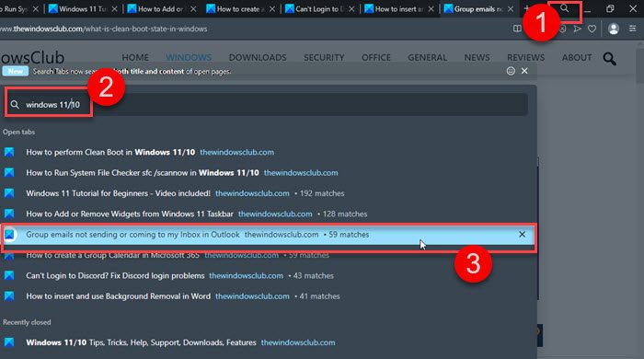This screenshot has height=359, width=644.
Task: Close the highlighted Group emails tab result
Action: [x=522, y=234]
